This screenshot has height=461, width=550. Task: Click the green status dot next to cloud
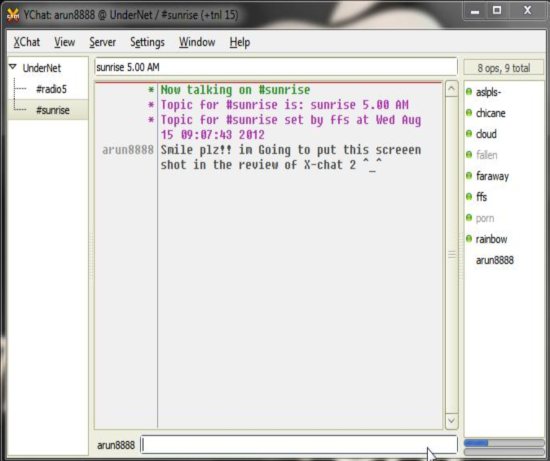pos(469,133)
